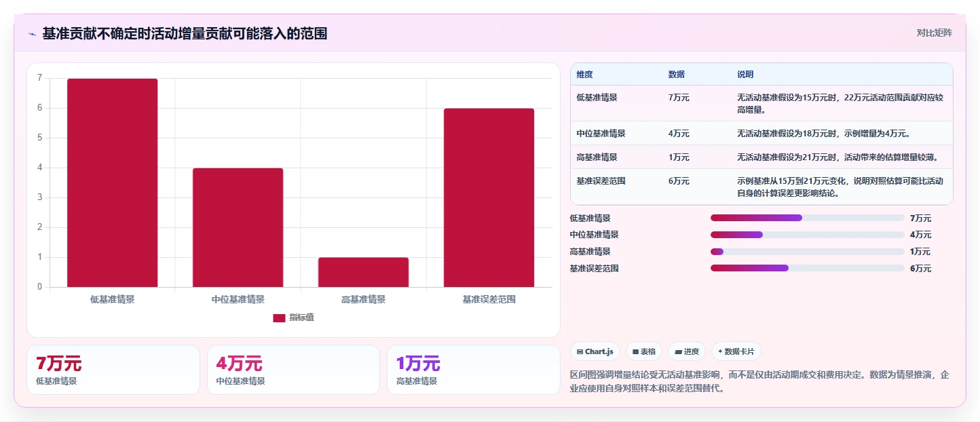This screenshot has height=422, width=980.
Task: Select the Chart.js chip
Action: [595, 351]
